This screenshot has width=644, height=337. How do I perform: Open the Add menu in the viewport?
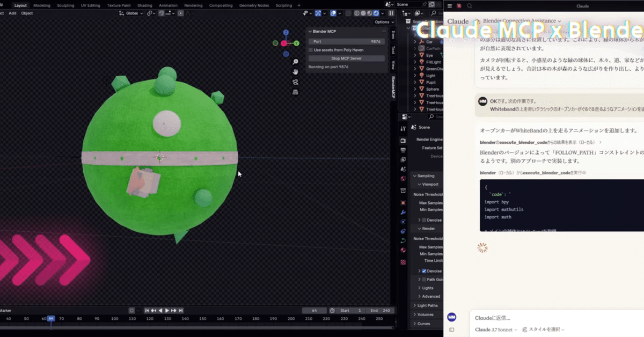[12, 13]
